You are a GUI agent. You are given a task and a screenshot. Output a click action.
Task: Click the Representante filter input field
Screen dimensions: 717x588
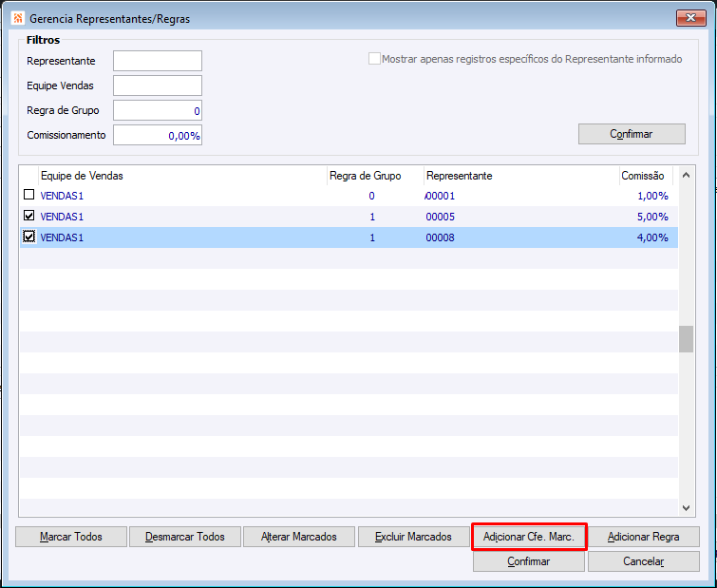(x=158, y=61)
